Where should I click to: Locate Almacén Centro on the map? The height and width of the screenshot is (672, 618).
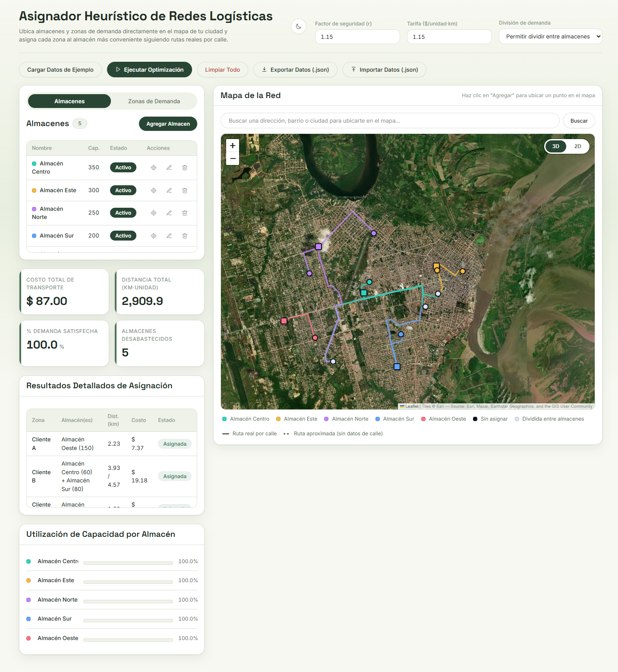[154, 168]
